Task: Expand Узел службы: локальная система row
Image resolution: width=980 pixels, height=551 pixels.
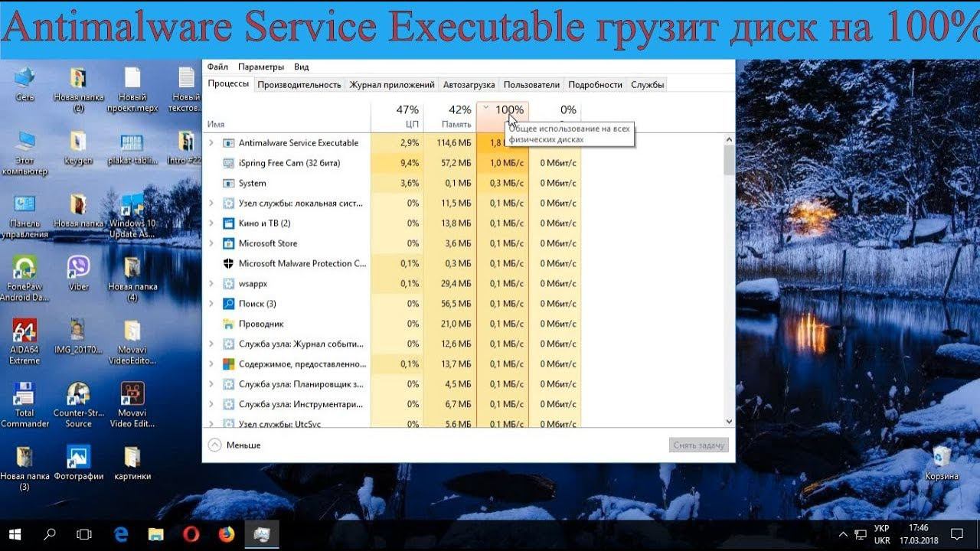Action: pos(211,204)
